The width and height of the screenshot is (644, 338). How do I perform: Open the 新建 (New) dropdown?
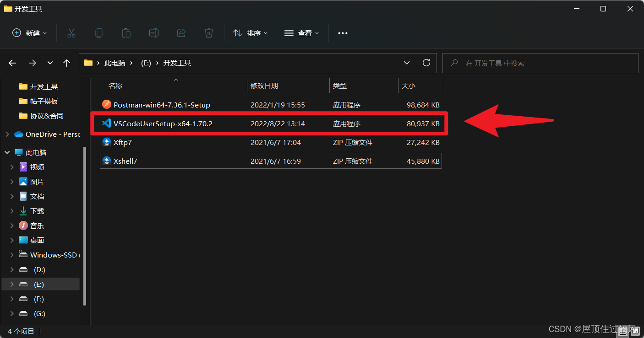pos(30,33)
